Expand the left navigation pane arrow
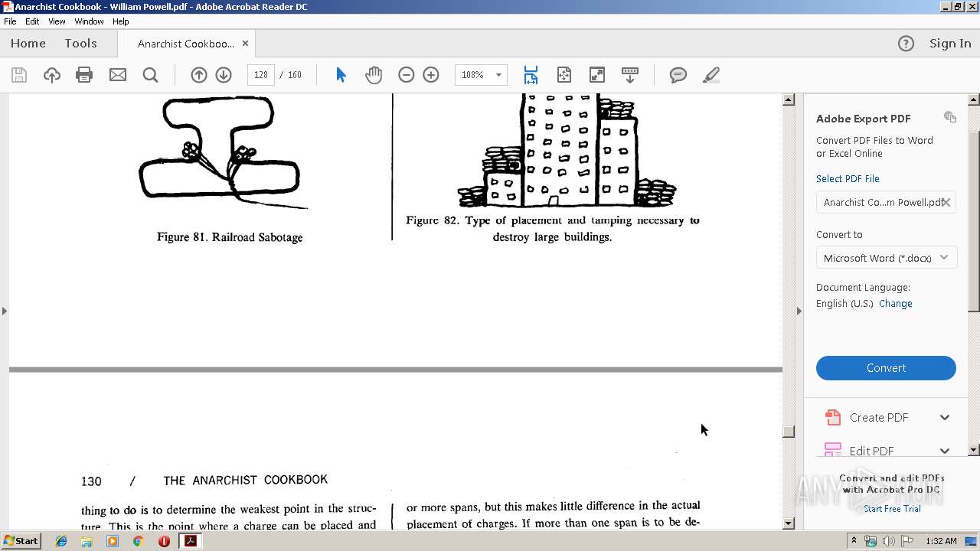980x551 pixels. pyautogui.click(x=5, y=311)
